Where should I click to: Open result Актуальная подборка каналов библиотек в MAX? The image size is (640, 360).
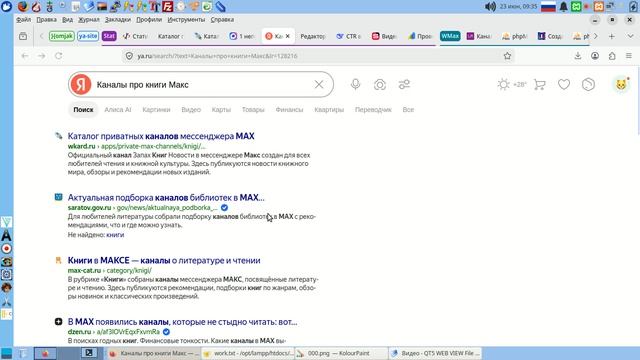(x=166, y=198)
